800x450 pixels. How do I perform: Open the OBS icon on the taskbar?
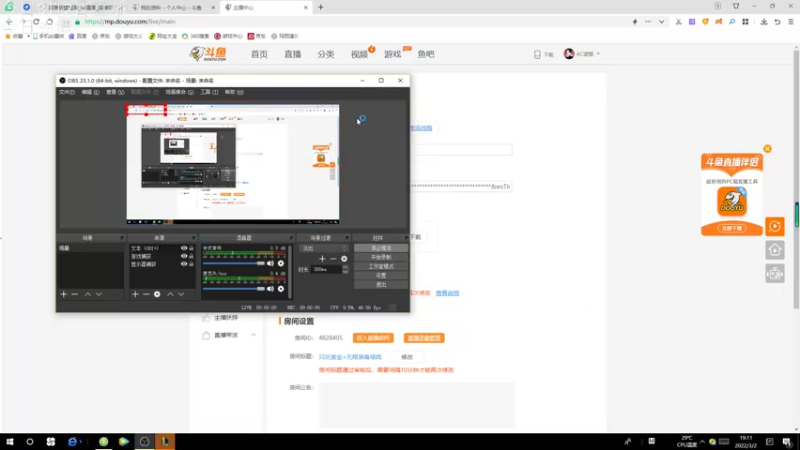pyautogui.click(x=144, y=442)
